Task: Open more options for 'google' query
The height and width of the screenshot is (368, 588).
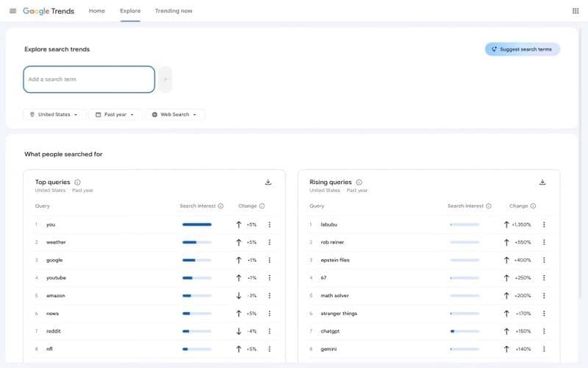Action: [x=269, y=260]
